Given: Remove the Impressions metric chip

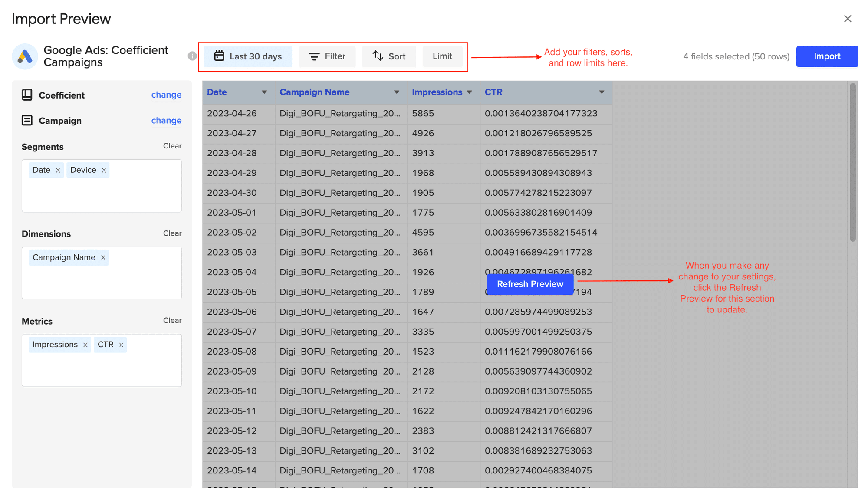Looking at the screenshot, I should click(85, 345).
